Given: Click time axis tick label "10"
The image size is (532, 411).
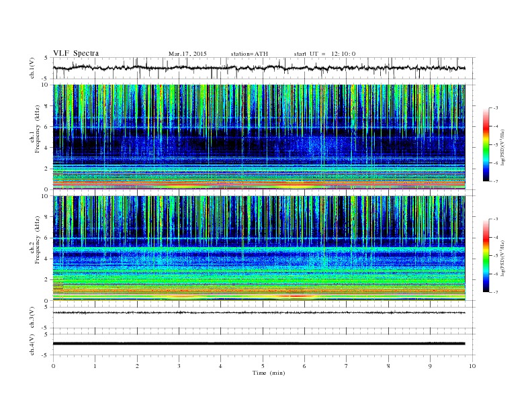Looking at the screenshot, I should [472, 366].
